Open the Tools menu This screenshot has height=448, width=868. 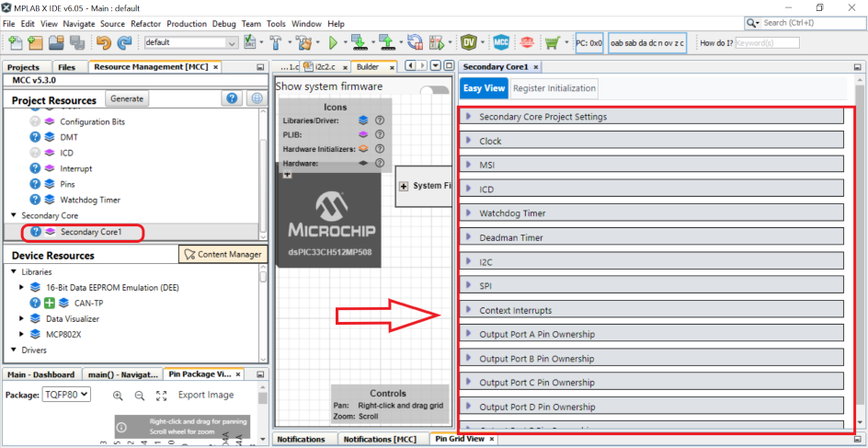[x=276, y=24]
